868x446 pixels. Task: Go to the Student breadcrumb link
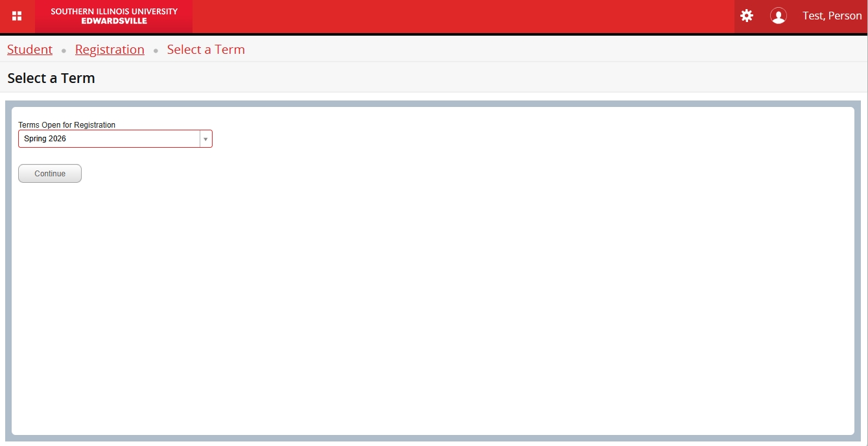[30, 49]
